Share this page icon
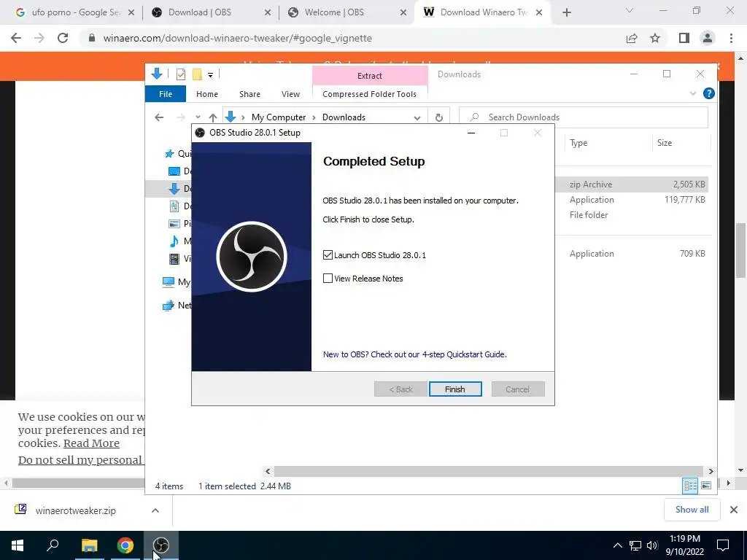 point(632,38)
